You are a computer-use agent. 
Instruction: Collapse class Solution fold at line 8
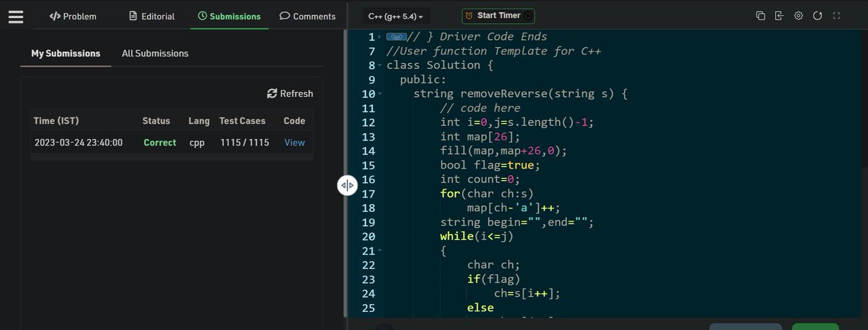click(380, 66)
